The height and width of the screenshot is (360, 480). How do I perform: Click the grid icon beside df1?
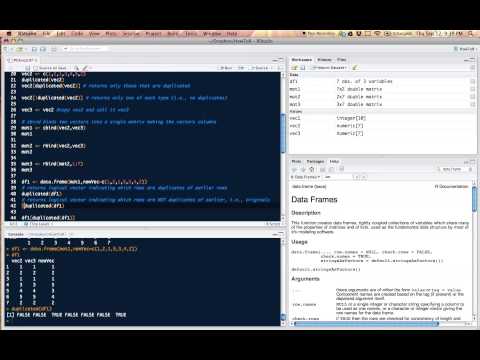472,81
